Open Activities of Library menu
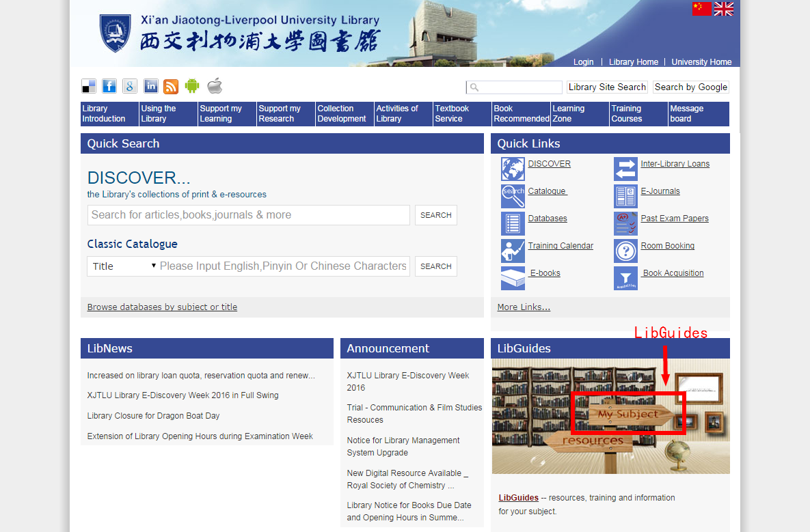810x532 pixels. pyautogui.click(x=403, y=113)
